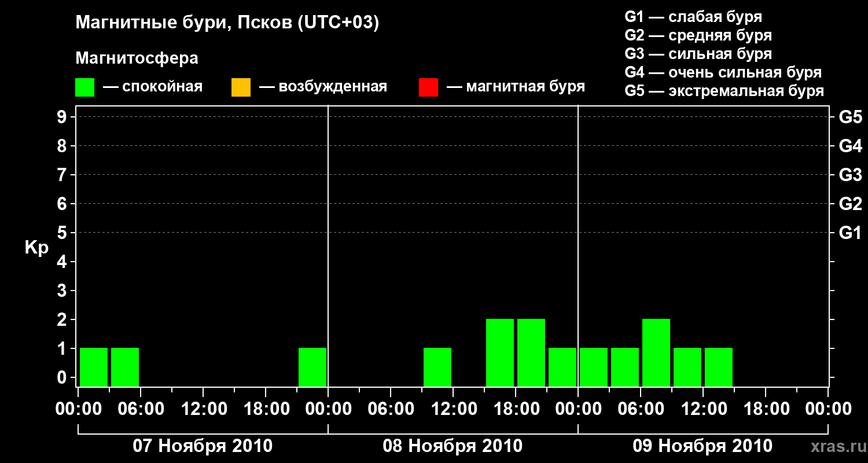This screenshot has height=463, width=868.
Task: Click the right-axis label G1
Action: [x=851, y=233]
